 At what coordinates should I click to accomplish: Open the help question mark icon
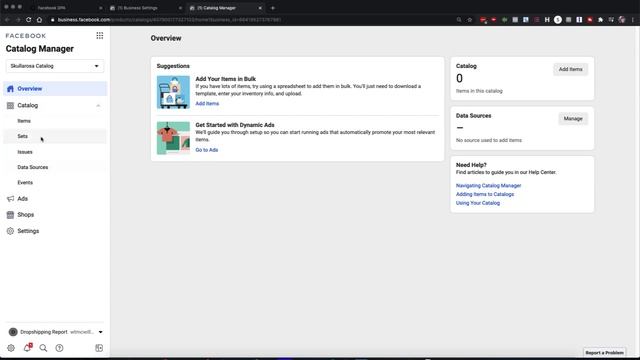tap(59, 348)
